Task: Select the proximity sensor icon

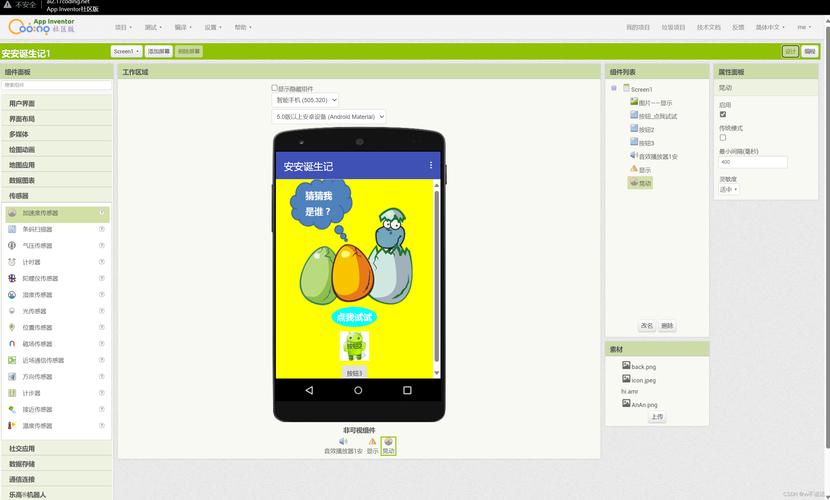Action: pyautogui.click(x=12, y=410)
